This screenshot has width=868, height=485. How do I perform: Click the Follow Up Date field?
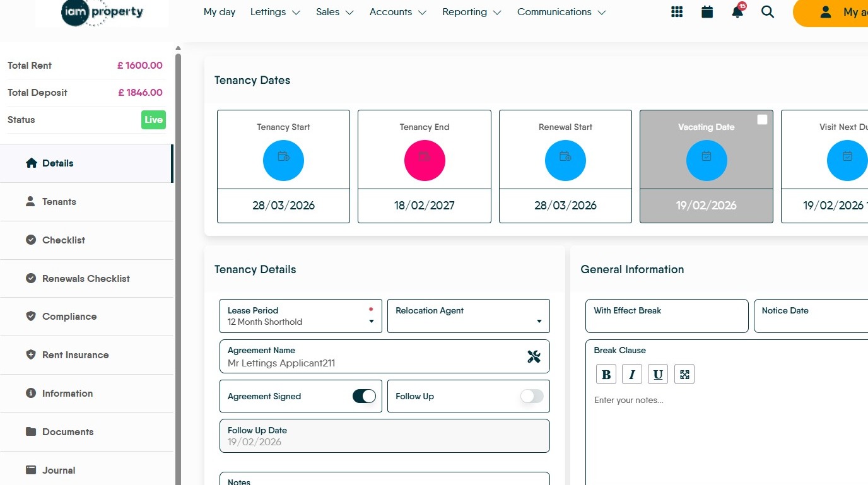click(385, 436)
